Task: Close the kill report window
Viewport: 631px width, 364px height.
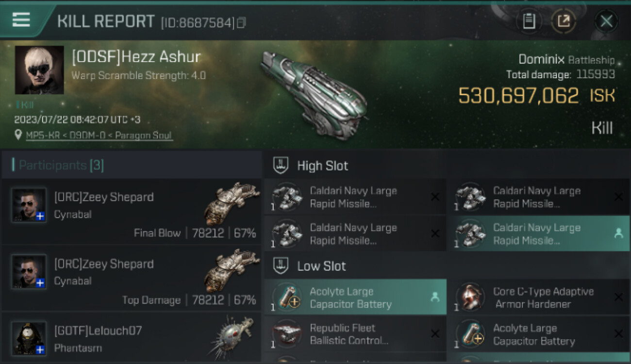Action: click(x=606, y=21)
